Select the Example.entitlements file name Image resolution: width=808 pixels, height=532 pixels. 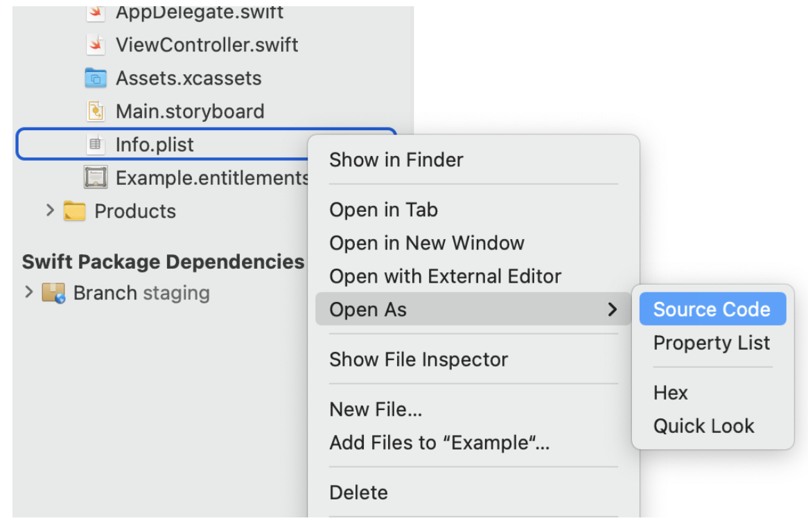[x=212, y=177]
